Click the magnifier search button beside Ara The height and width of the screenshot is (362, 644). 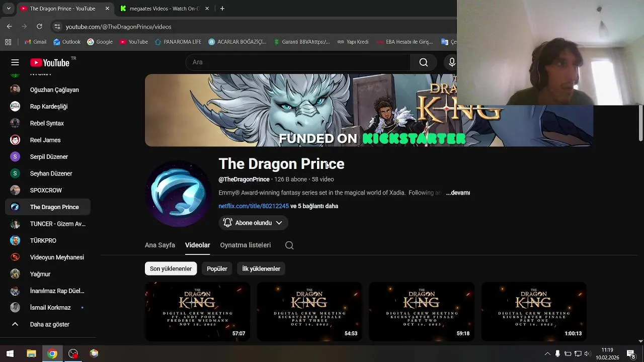point(424,62)
